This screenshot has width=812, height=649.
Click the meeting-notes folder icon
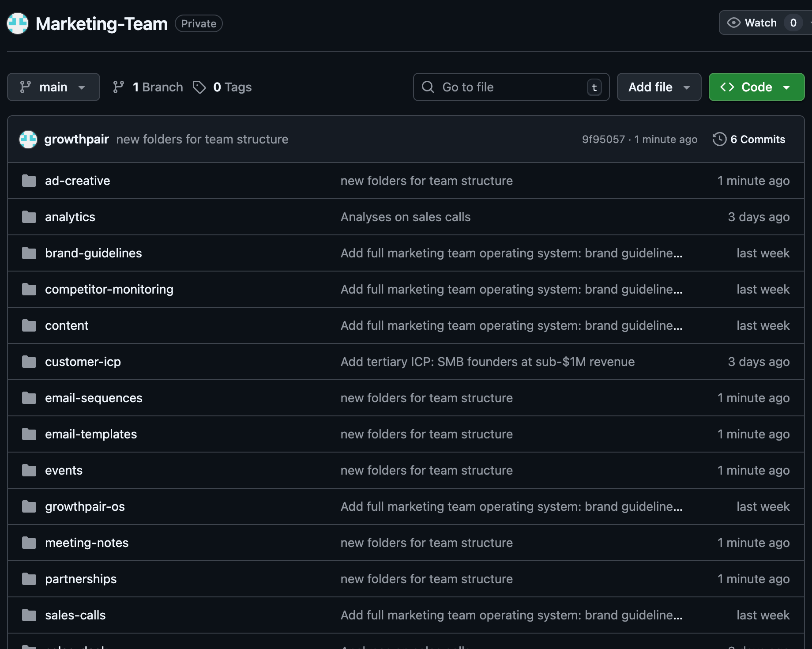[29, 543]
